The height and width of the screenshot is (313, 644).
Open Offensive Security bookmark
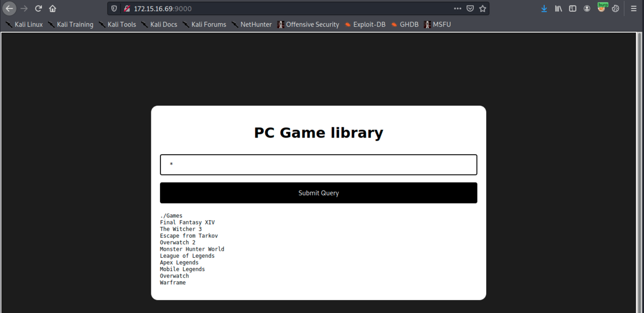pos(308,24)
